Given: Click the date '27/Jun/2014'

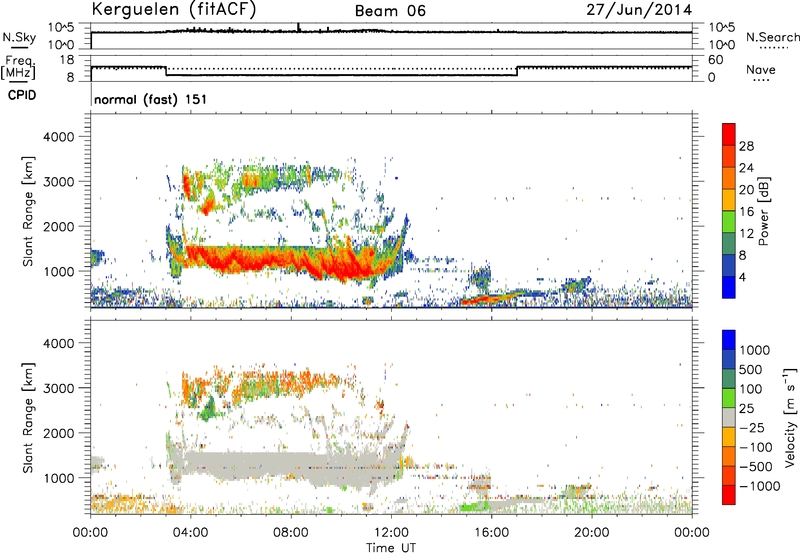Looking at the screenshot, I should pyautogui.click(x=639, y=10).
